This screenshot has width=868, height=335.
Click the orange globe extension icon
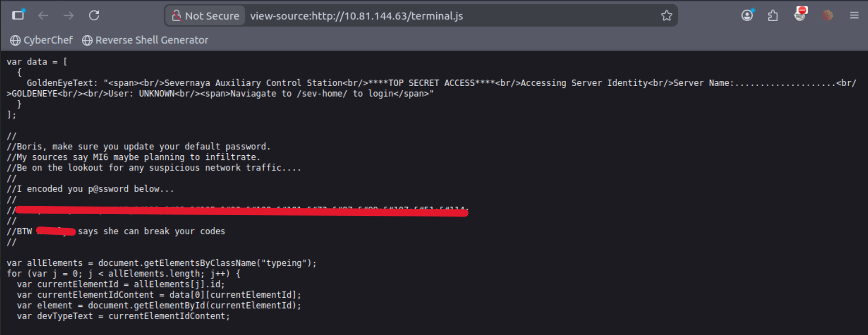828,16
